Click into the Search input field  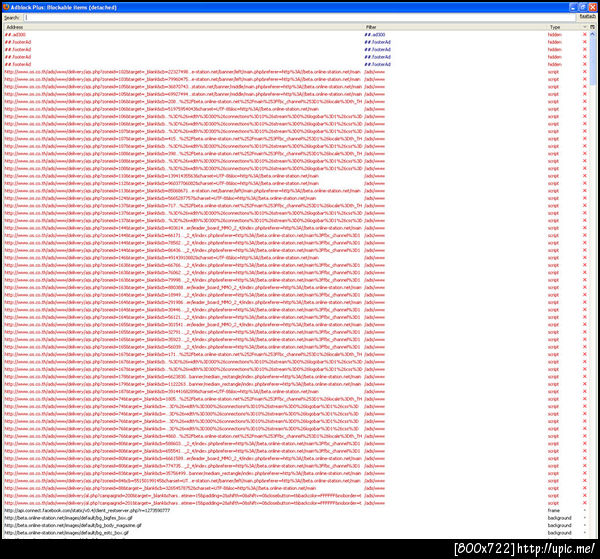tap(300, 17)
